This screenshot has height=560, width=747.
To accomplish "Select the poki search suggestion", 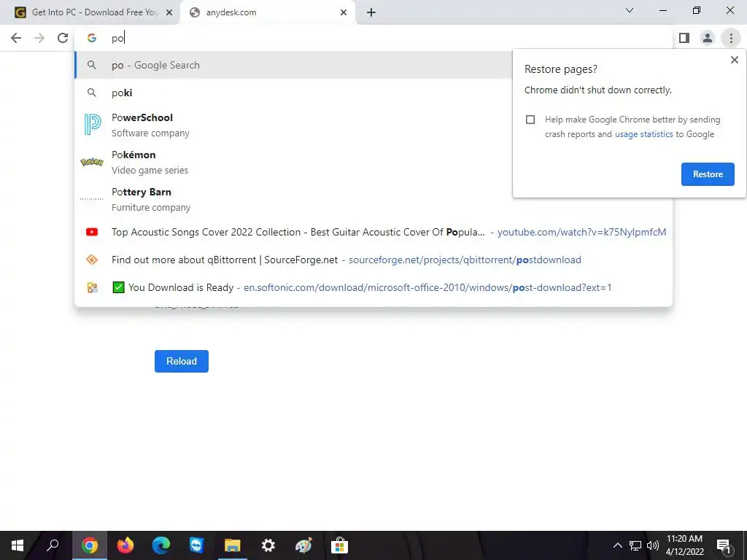I will [x=294, y=93].
